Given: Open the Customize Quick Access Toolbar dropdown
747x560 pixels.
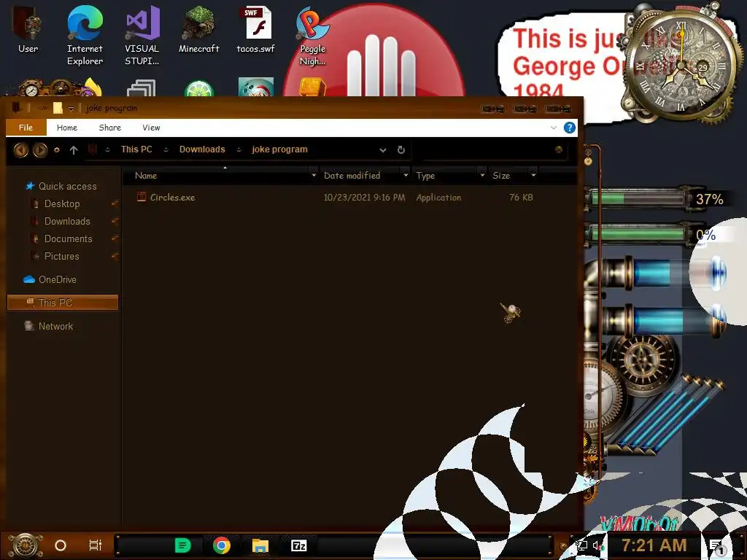Looking at the screenshot, I should point(71,109).
